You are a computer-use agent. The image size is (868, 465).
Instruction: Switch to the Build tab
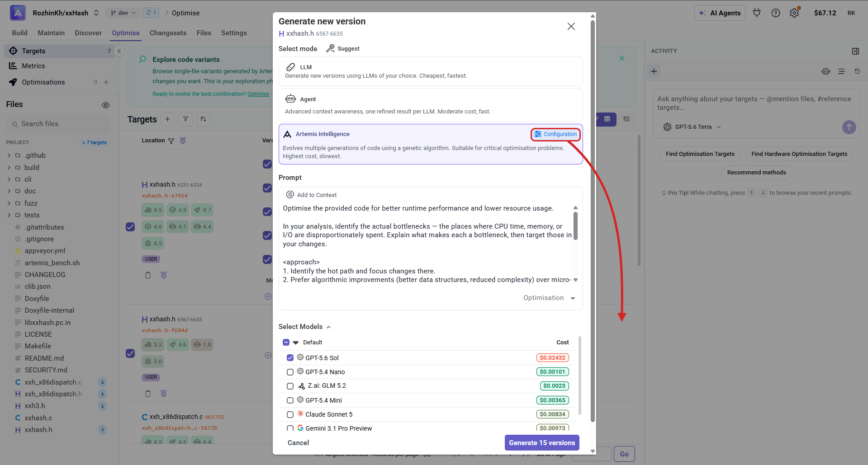click(19, 33)
